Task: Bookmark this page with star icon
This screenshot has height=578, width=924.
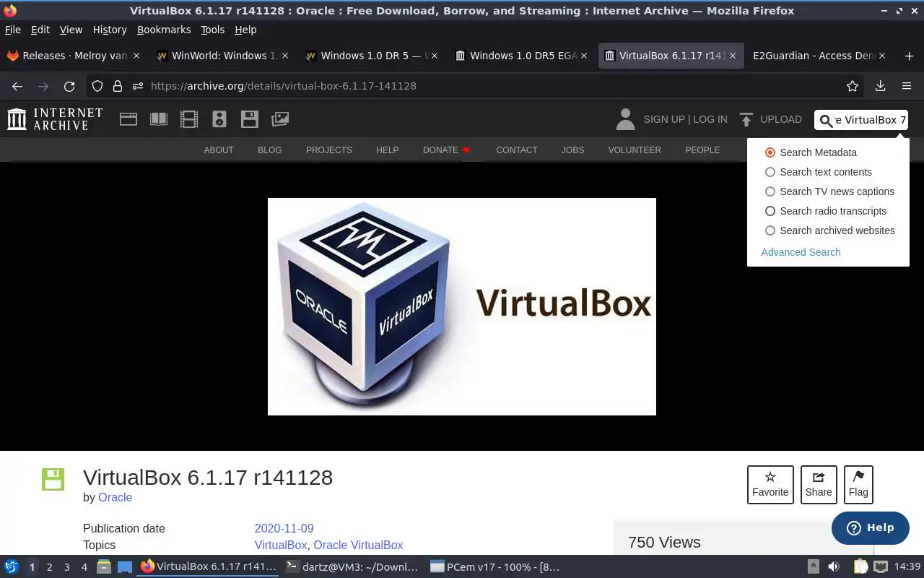Action: pos(853,86)
